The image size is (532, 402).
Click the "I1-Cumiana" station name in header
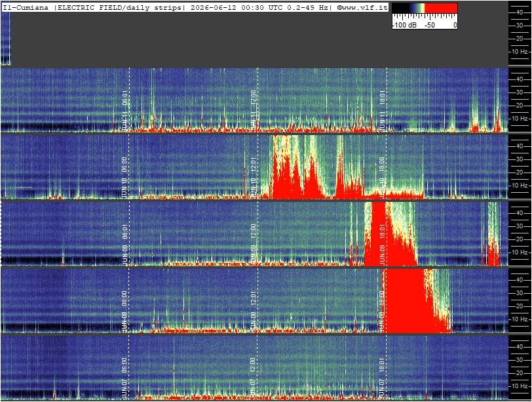pyautogui.click(x=26, y=8)
